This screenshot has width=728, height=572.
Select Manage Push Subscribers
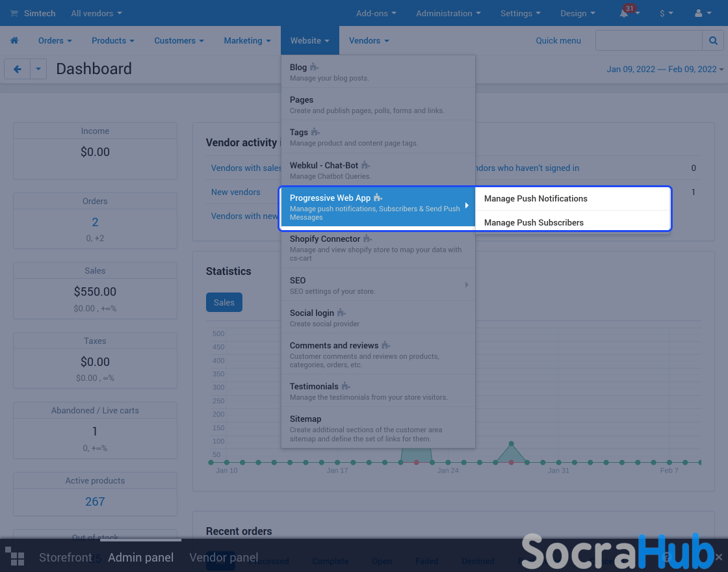click(534, 222)
